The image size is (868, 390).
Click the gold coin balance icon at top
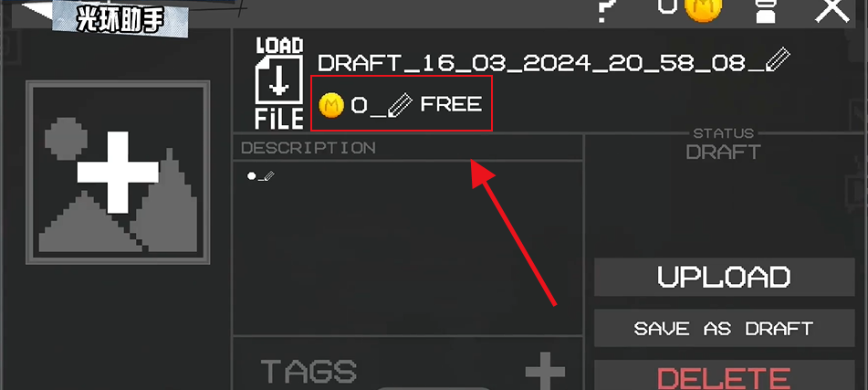pos(704,9)
